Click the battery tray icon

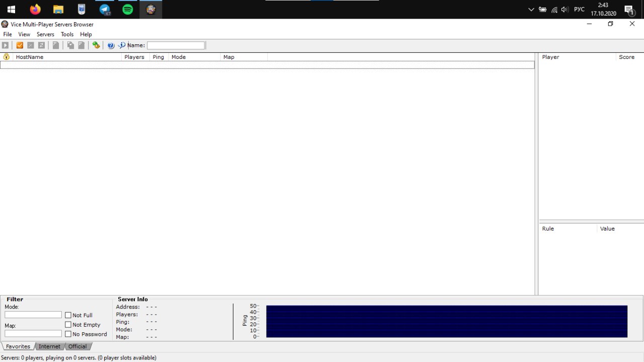pyautogui.click(x=542, y=10)
